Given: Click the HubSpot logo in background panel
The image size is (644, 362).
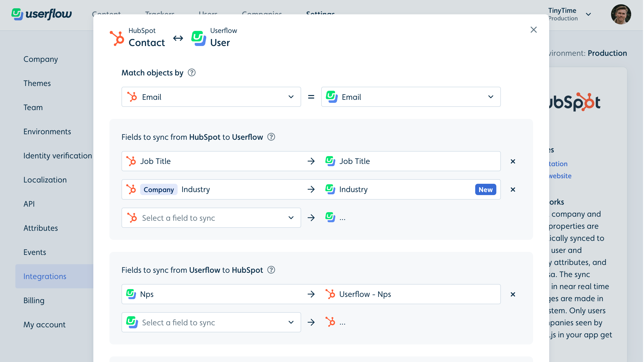Looking at the screenshot, I should point(575,102).
